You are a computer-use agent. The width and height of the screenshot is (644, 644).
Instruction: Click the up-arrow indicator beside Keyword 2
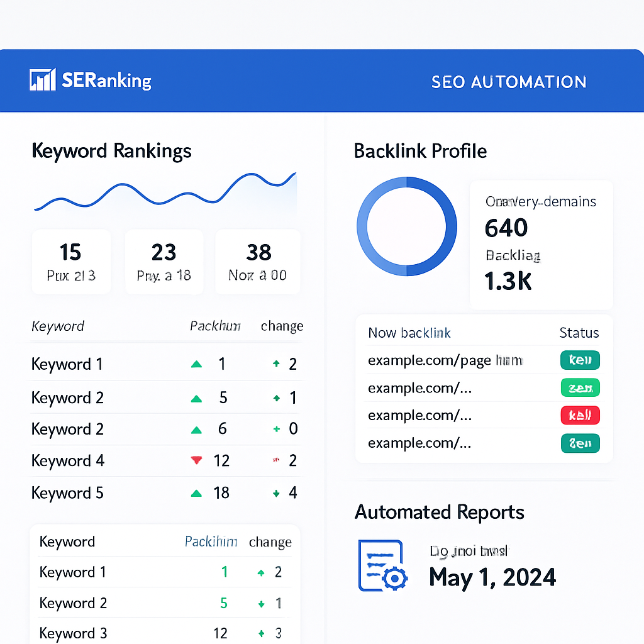pyautogui.click(x=196, y=396)
